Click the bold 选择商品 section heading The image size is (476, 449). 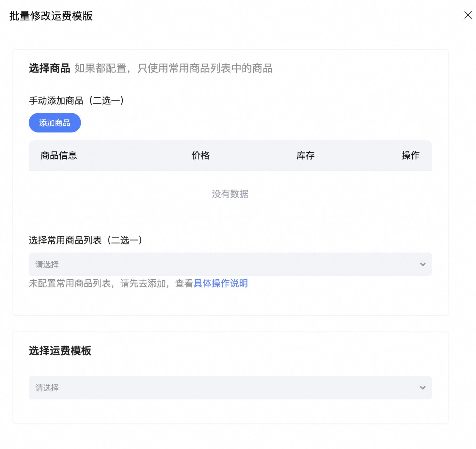[49, 68]
